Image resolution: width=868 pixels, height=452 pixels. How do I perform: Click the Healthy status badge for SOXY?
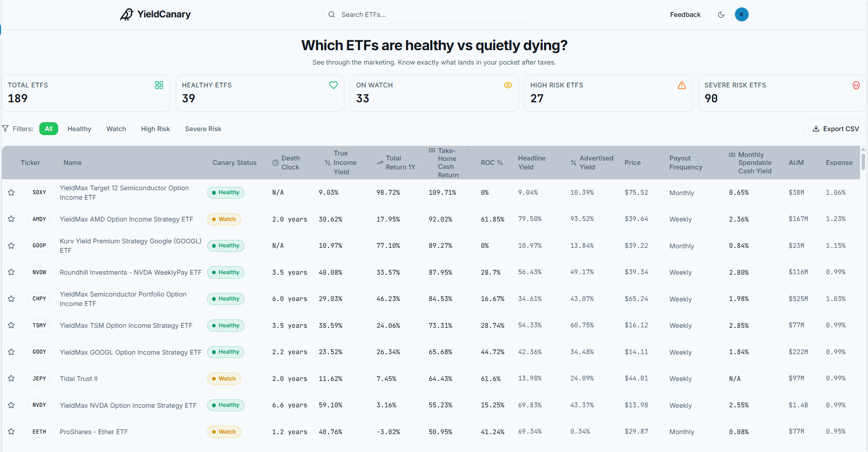tap(226, 193)
